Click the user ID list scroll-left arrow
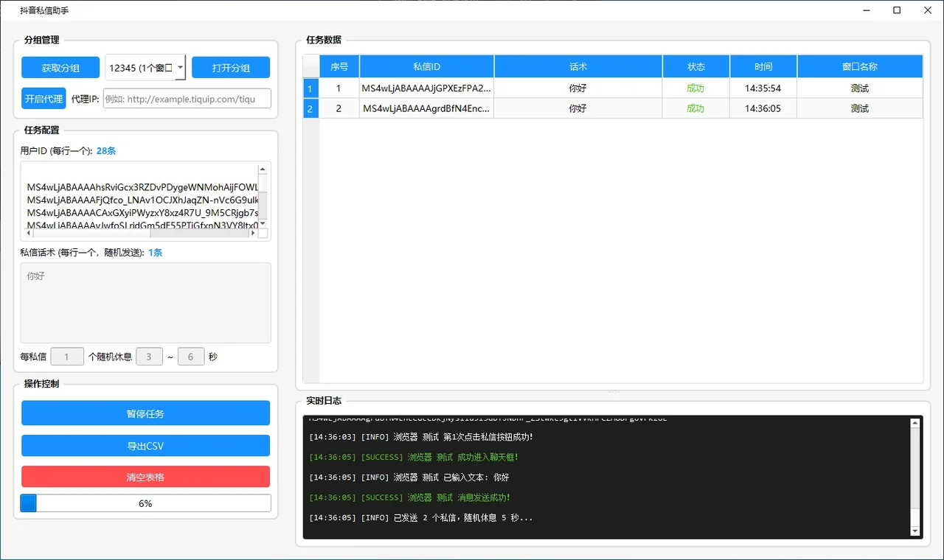944x560 pixels. point(30,234)
